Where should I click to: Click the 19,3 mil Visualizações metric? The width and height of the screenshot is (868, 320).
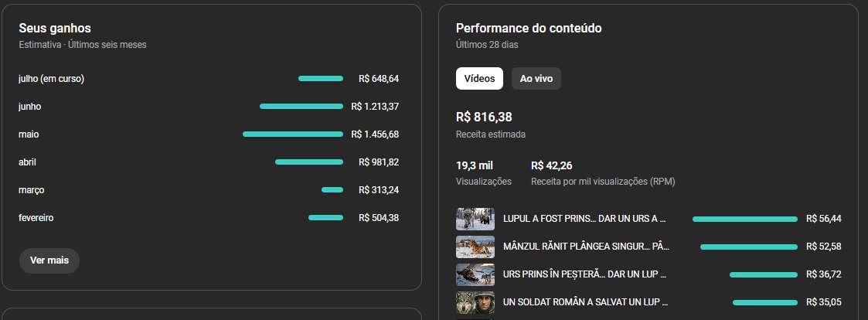click(x=483, y=172)
